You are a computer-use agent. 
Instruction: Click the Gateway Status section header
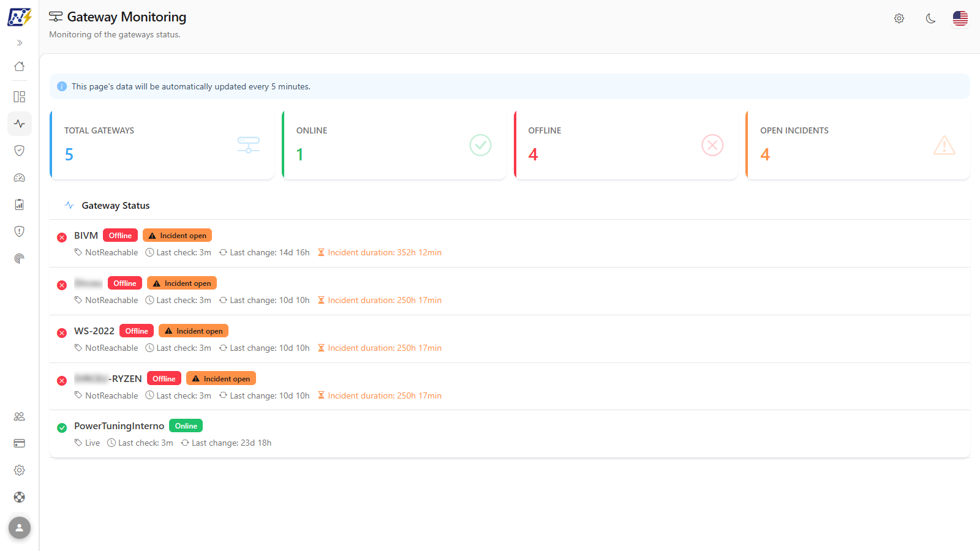116,206
